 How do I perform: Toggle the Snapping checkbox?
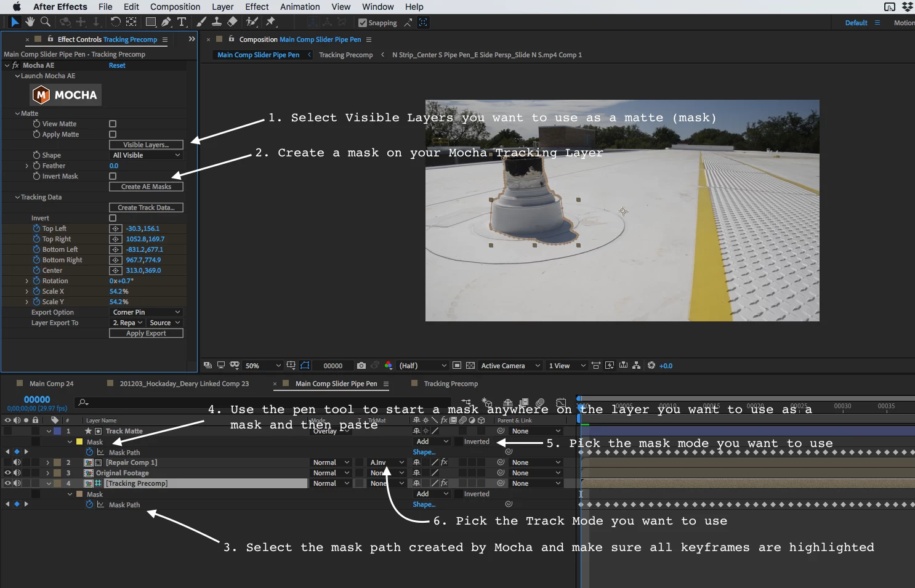[x=363, y=23]
